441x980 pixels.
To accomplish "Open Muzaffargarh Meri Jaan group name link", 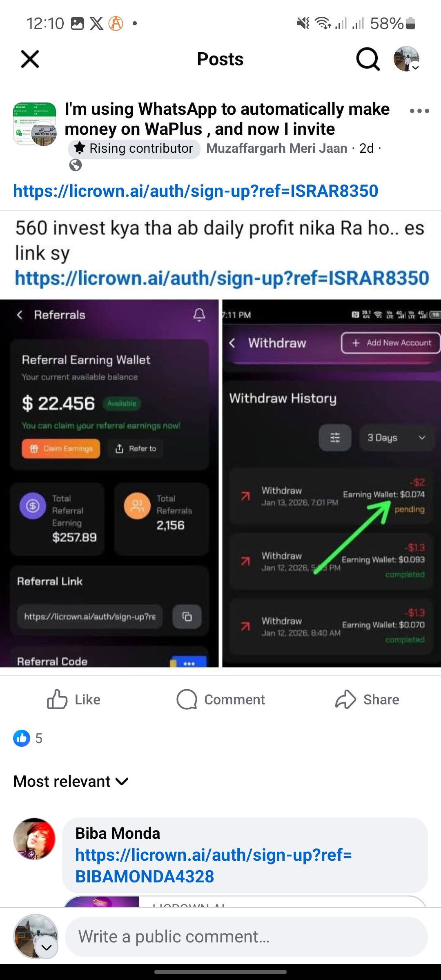I will click(x=276, y=148).
